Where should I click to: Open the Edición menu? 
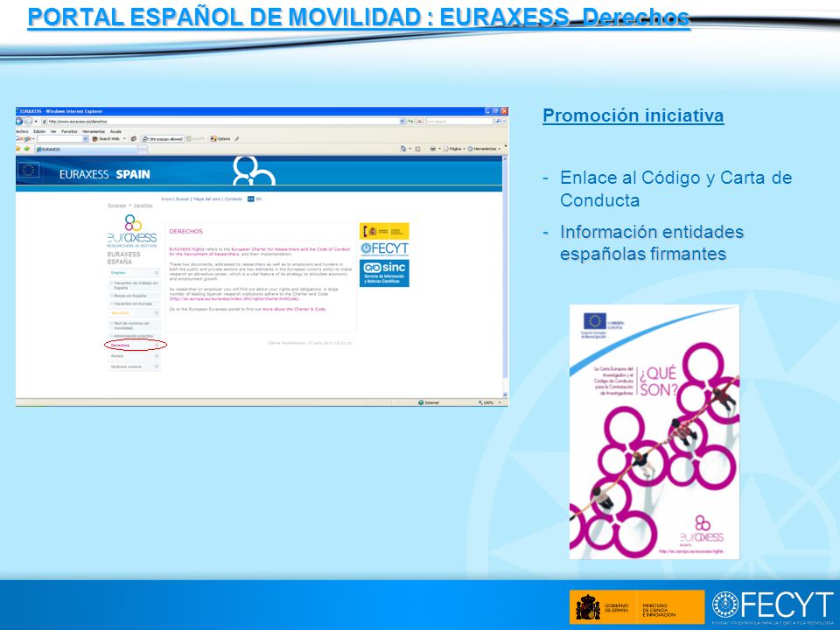click(x=39, y=131)
